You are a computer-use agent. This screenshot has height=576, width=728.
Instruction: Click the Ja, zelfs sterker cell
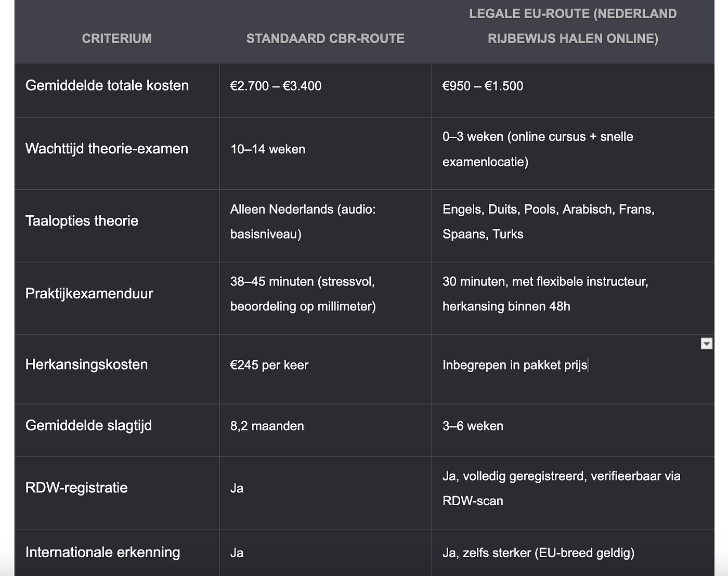[538, 553]
